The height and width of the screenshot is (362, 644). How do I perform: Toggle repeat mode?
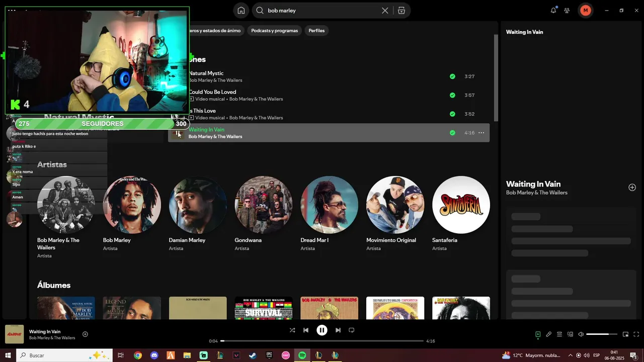point(352,330)
